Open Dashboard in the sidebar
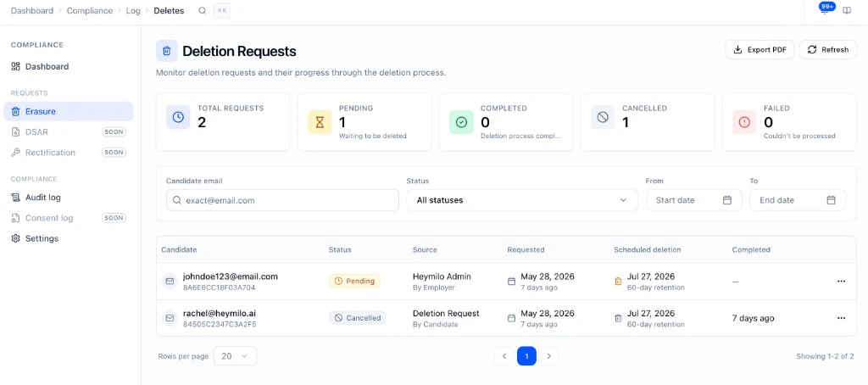 click(68, 66)
